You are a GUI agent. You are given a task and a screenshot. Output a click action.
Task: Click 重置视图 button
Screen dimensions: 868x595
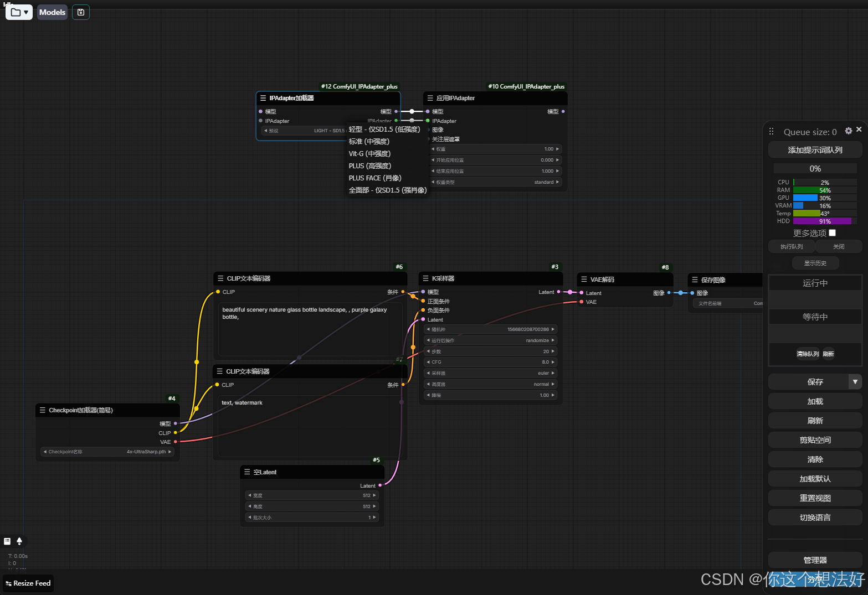click(x=815, y=498)
